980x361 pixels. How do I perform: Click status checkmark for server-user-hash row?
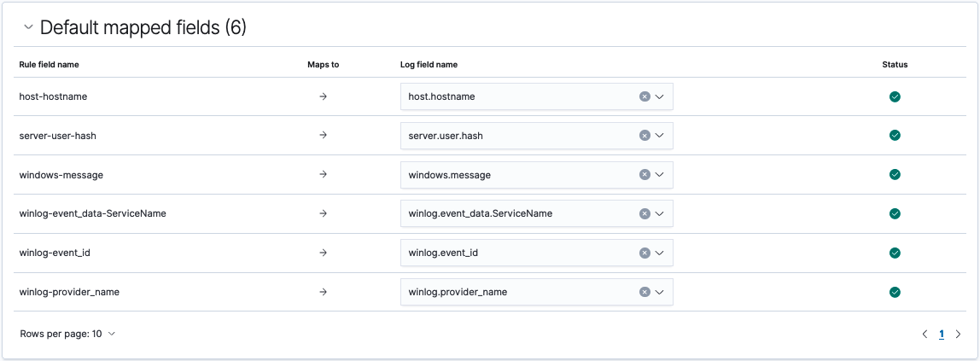[x=895, y=136]
